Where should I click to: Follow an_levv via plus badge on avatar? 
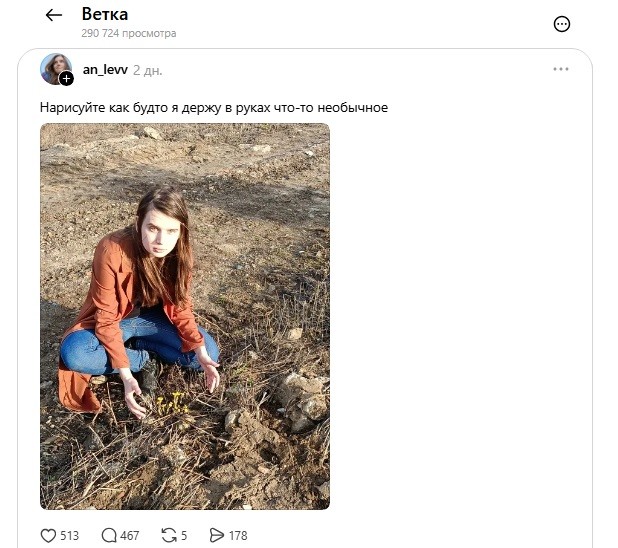coord(66,78)
